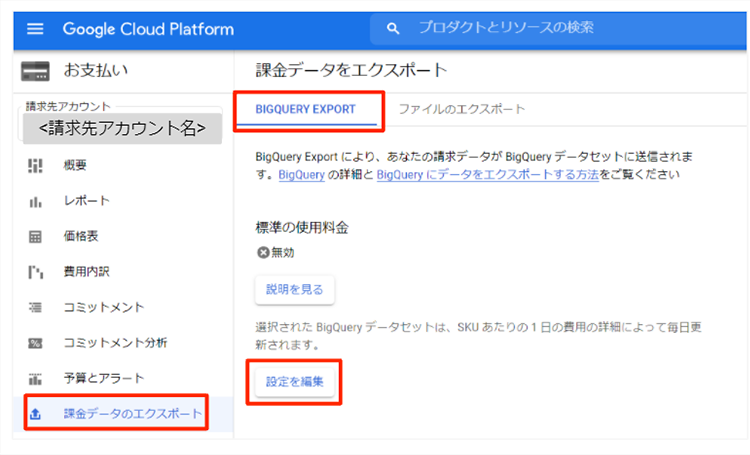Click the コミットメント分析 percent icon

tap(35, 343)
